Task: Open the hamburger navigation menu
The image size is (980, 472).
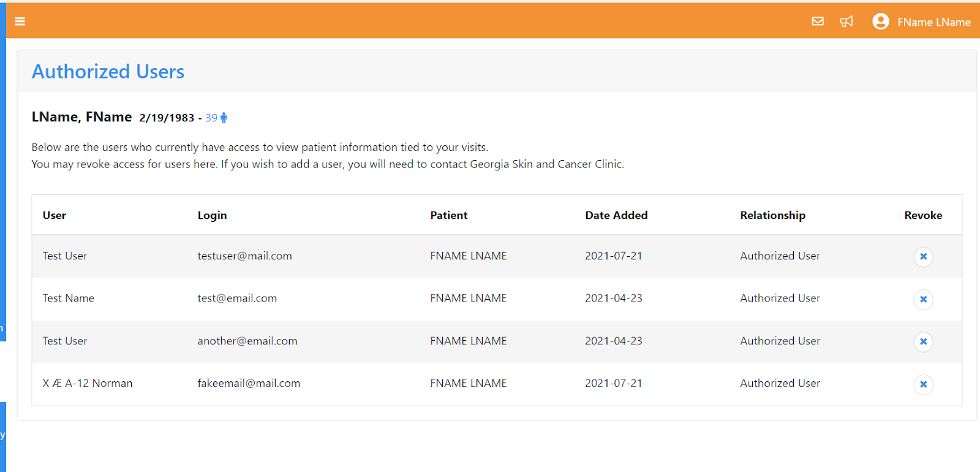Action: (x=20, y=21)
